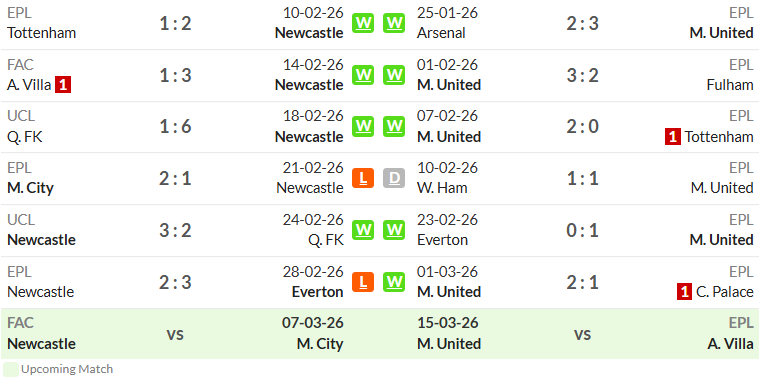Image resolution: width=760 pixels, height=391 pixels.
Task: Click the orange L badge for 28-02-26 Everton match
Action: click(363, 282)
